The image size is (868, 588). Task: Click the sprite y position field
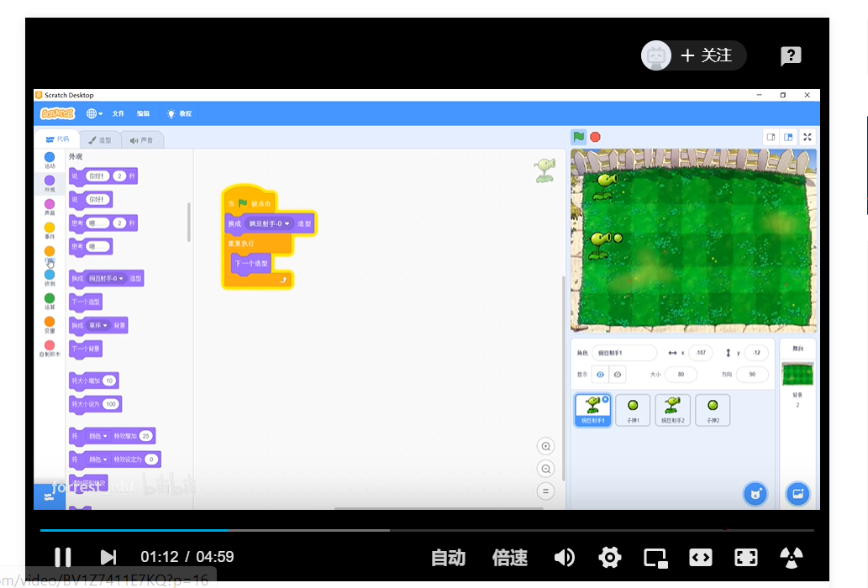click(756, 353)
